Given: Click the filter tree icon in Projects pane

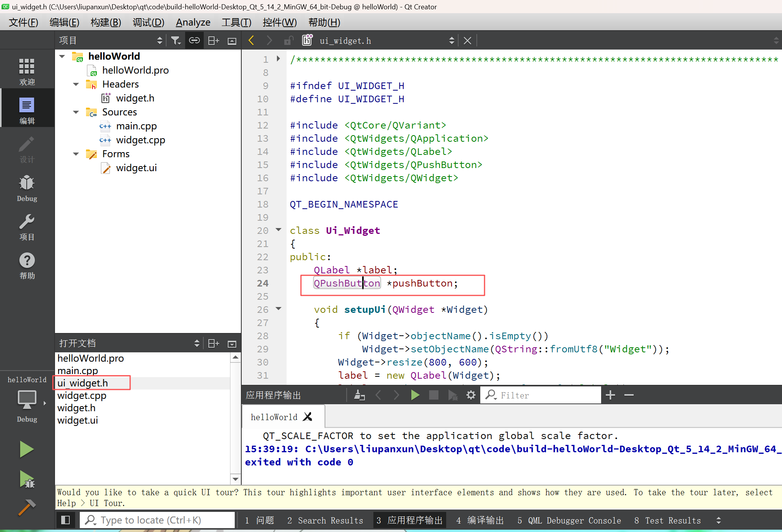Looking at the screenshot, I should [176, 41].
